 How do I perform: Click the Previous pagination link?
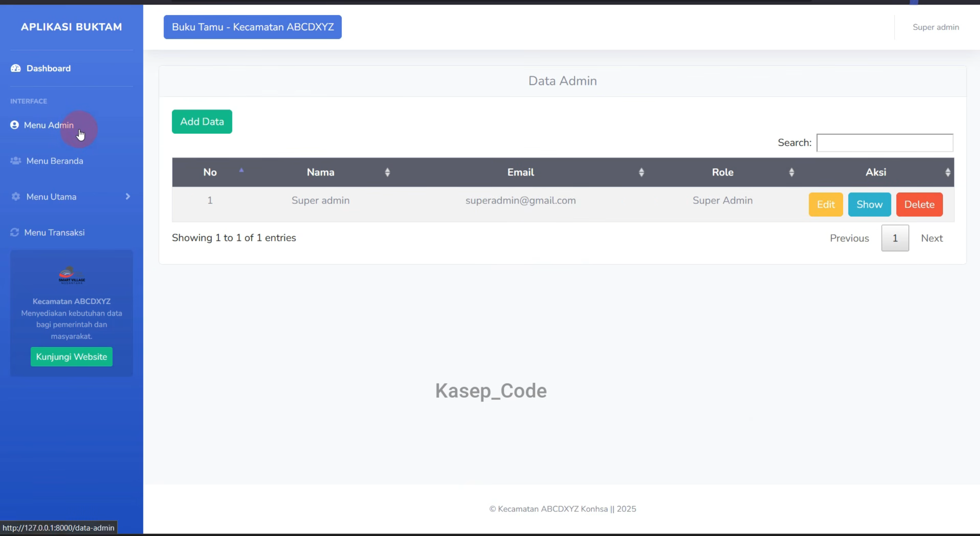coord(849,238)
